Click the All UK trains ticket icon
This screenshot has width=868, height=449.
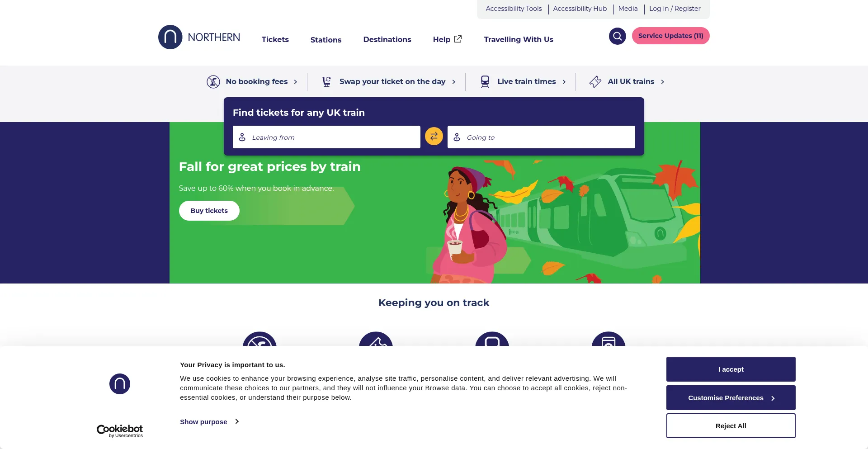(595, 82)
